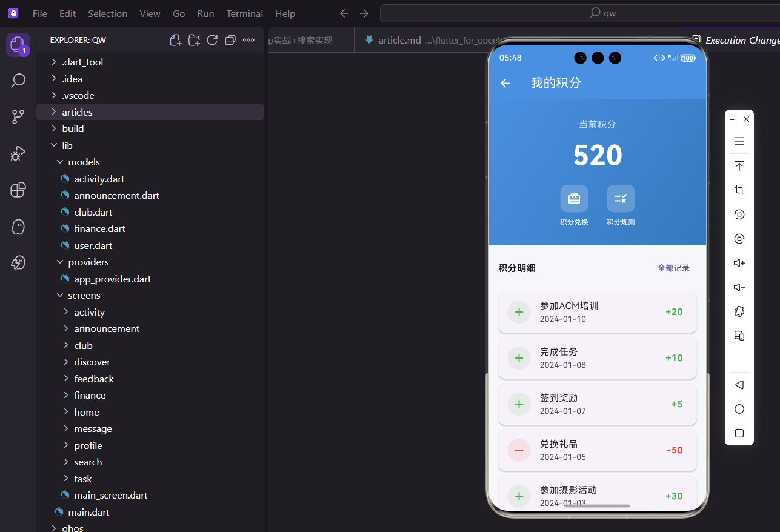Open the Help menu

pyautogui.click(x=285, y=13)
